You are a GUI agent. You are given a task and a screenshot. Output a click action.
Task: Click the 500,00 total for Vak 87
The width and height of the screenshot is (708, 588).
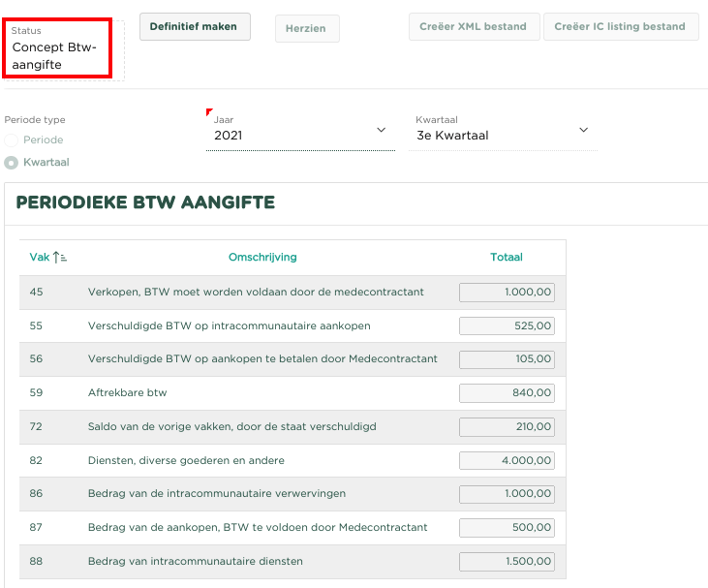507,528
